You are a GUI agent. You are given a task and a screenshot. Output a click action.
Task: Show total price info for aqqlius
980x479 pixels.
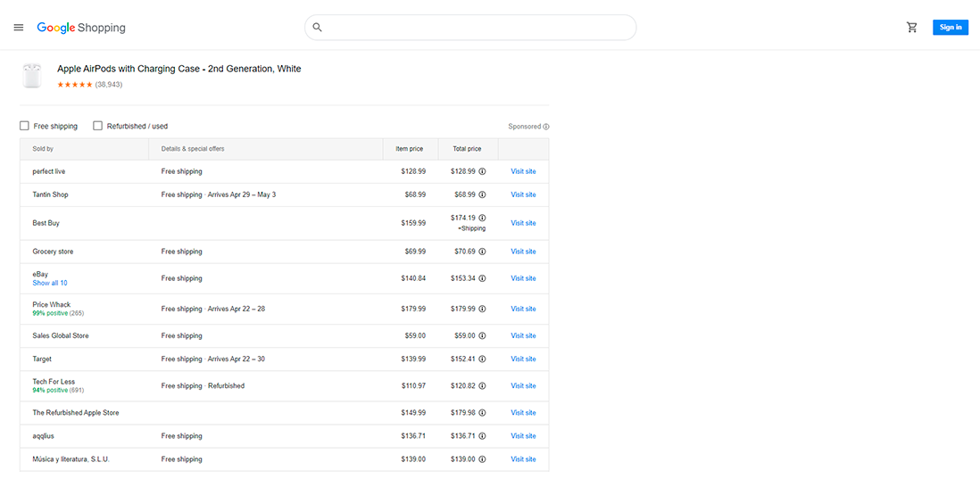click(x=483, y=436)
